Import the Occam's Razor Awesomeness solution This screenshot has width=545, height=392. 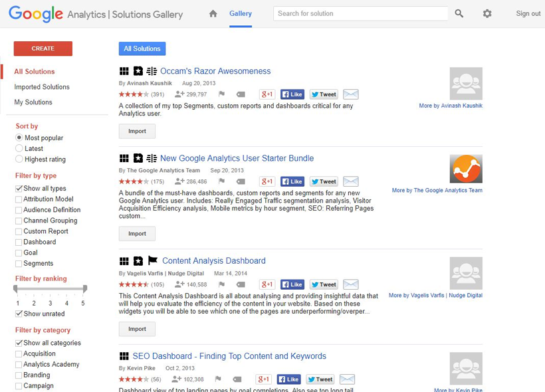coord(137,132)
